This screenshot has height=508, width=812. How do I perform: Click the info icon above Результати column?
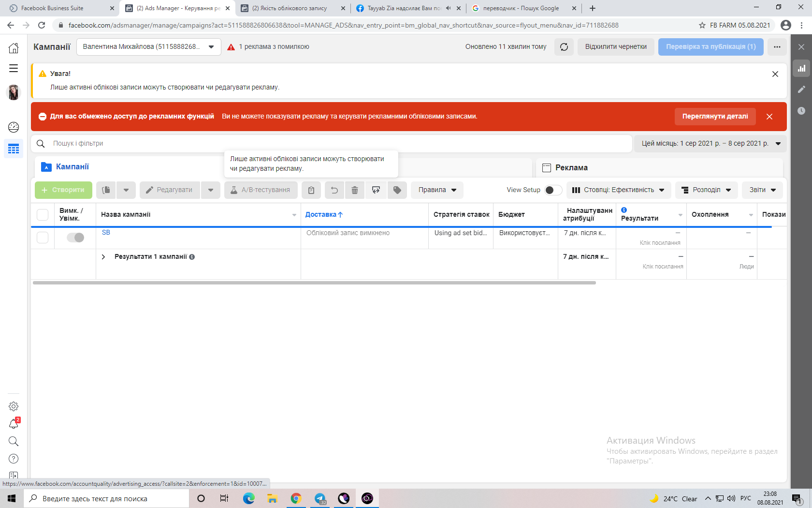[624, 210]
